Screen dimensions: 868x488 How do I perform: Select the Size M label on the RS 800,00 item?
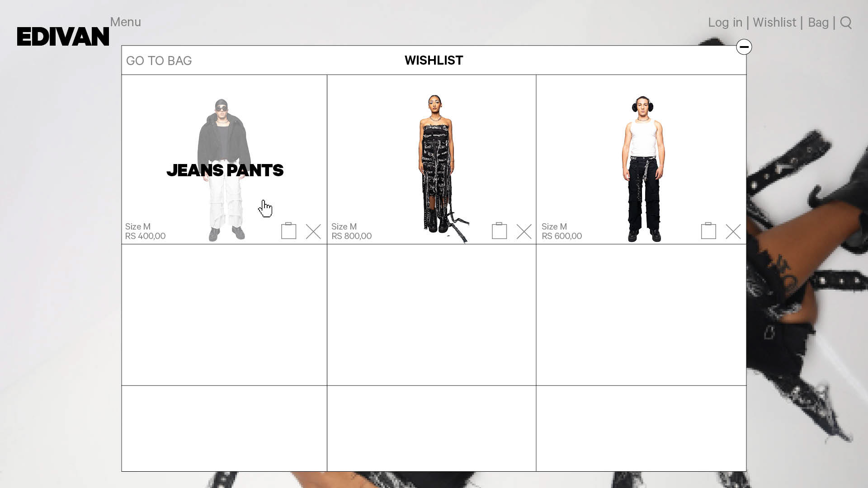click(344, 226)
